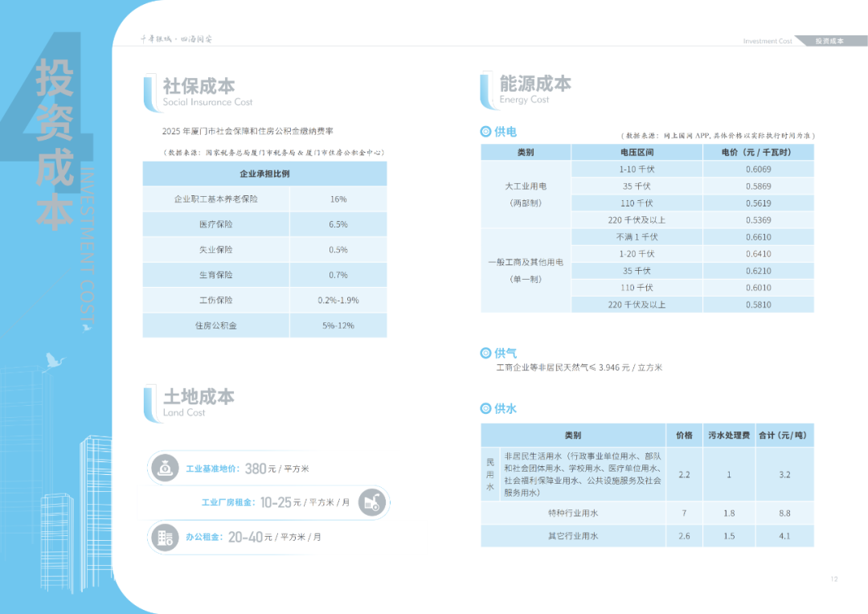Click the office building icon beside 办公租金

click(165, 538)
